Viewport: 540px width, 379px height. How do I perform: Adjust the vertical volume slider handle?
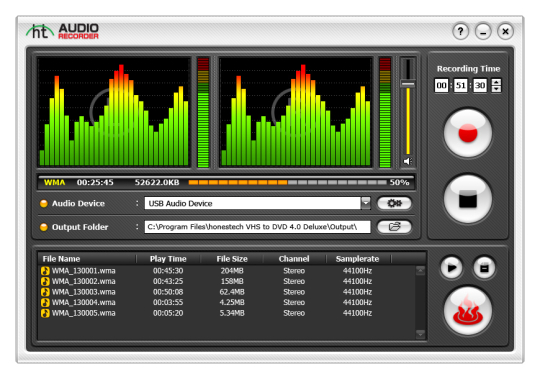click(408, 84)
